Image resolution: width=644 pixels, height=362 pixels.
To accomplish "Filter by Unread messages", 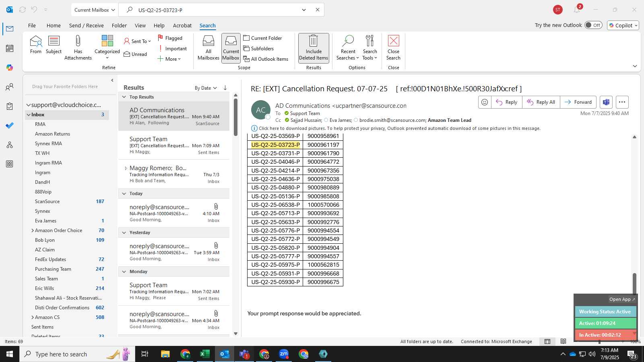I will [x=135, y=54].
